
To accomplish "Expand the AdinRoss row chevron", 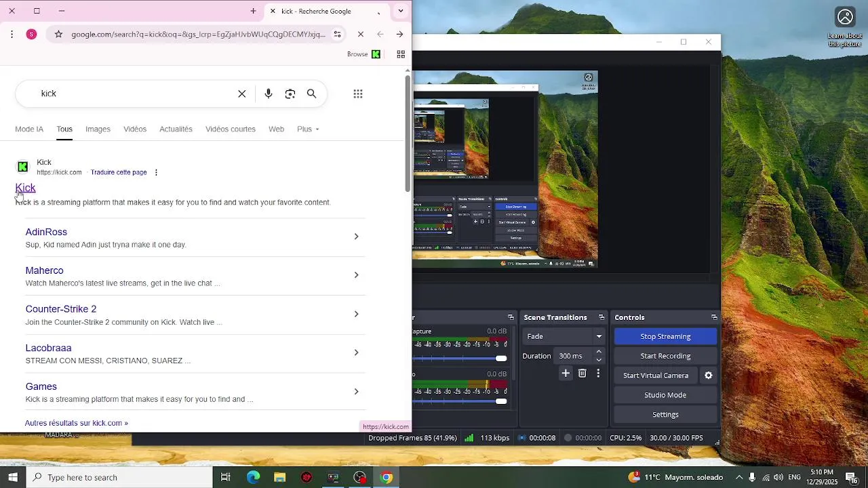I will coord(356,237).
